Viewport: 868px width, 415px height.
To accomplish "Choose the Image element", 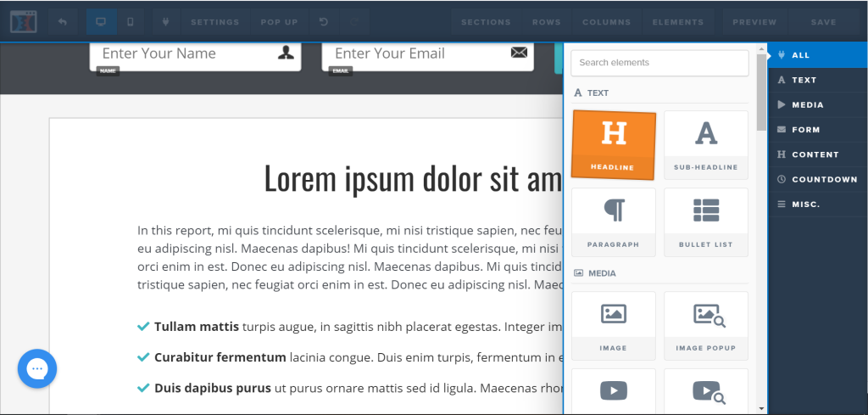I will pos(613,325).
